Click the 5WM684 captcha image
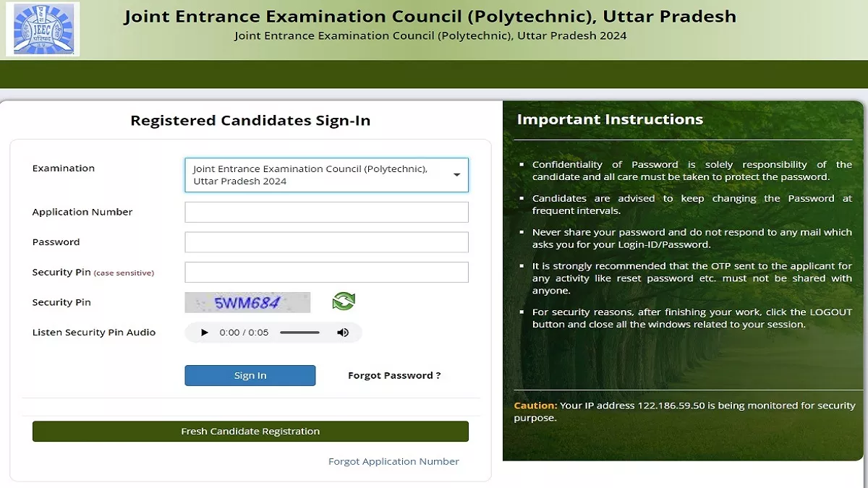This screenshot has height=488, width=868. (x=247, y=302)
